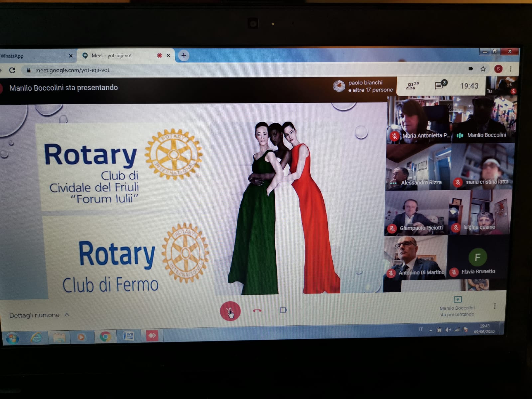Click the taskbar clock showing 19:43

(x=484, y=329)
